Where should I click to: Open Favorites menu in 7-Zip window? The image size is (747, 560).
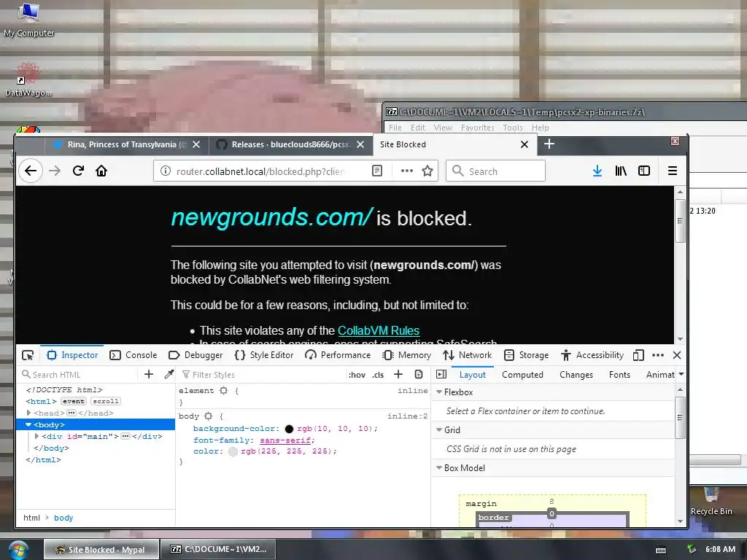click(x=477, y=128)
